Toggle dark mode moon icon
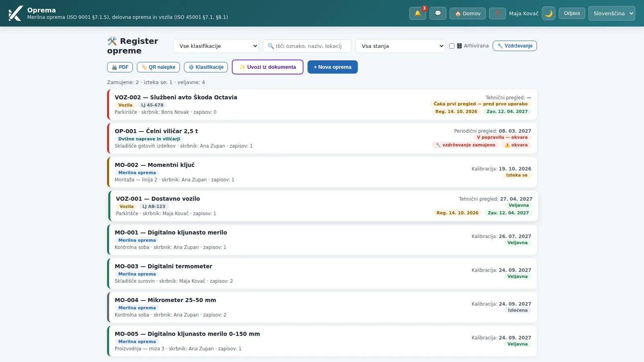Viewport: 644px width, 362px height. (549, 13)
